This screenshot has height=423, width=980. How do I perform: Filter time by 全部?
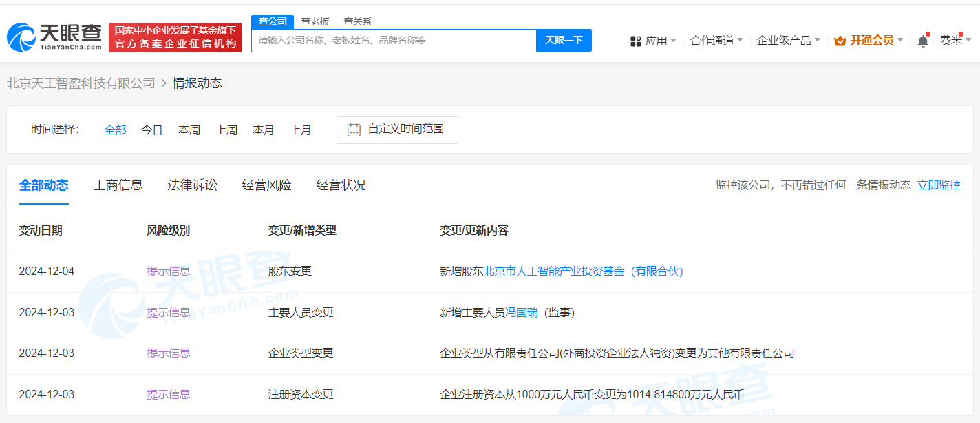[116, 130]
